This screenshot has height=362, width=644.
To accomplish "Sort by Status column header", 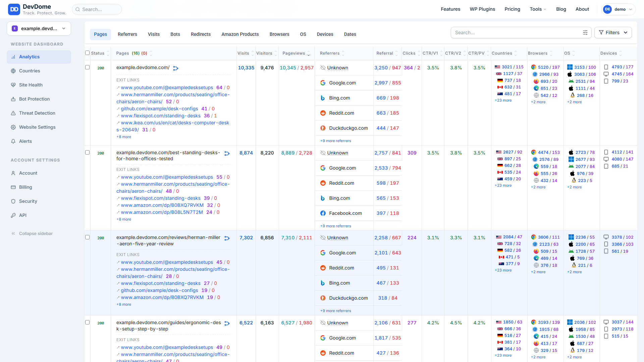I will pos(100,53).
